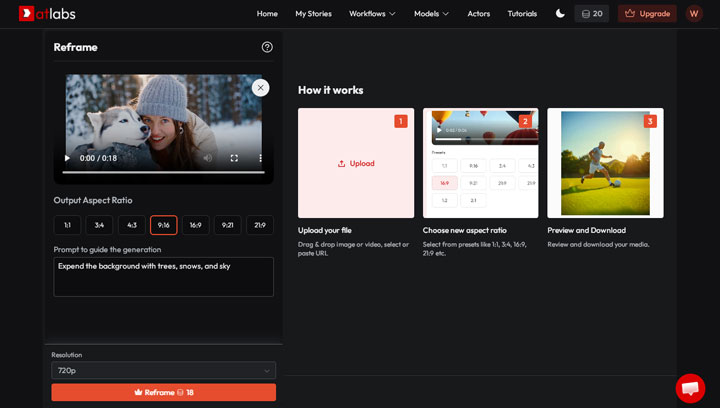Open My Stories
Image resolution: width=720 pixels, height=408 pixels.
(313, 14)
